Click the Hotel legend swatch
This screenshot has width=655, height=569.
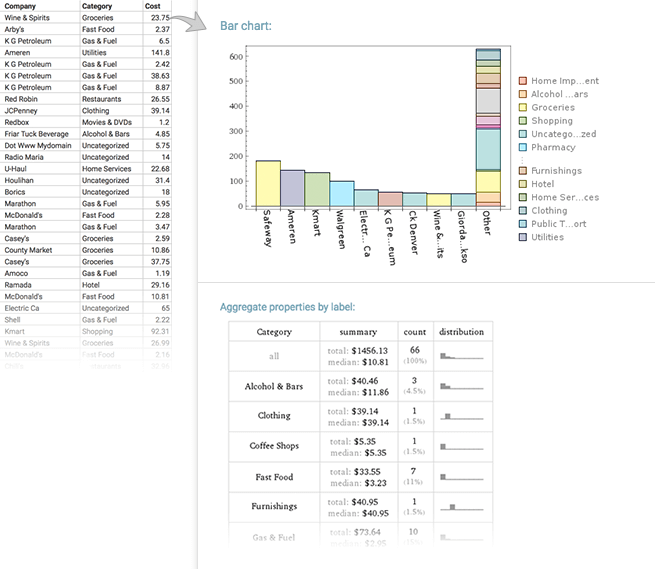(523, 185)
